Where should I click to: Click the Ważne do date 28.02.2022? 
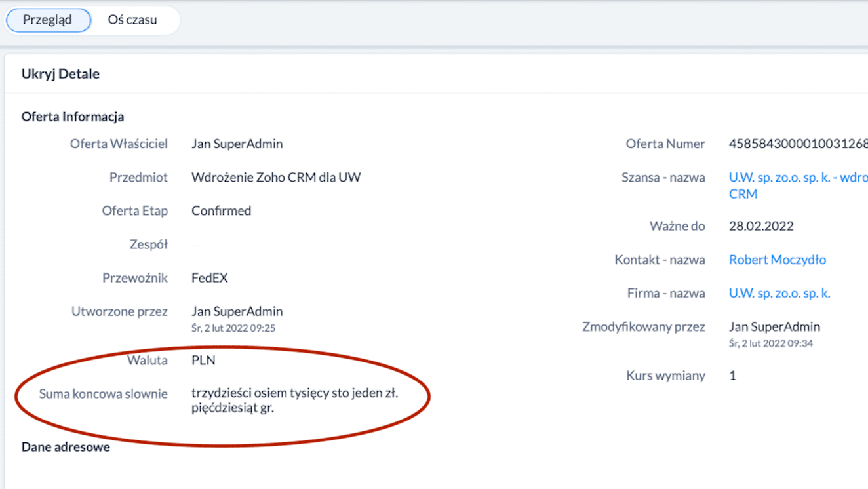pos(760,226)
